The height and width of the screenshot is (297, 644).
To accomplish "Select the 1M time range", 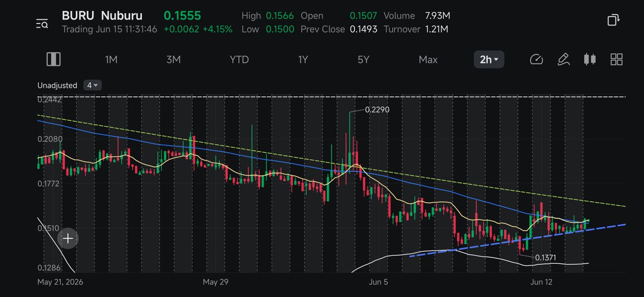I will [x=111, y=60].
